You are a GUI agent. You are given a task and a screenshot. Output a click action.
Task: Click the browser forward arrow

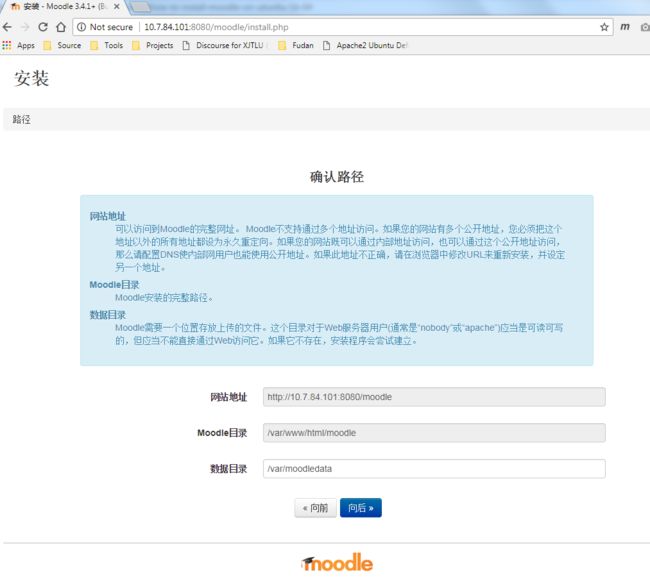pyautogui.click(x=25, y=27)
